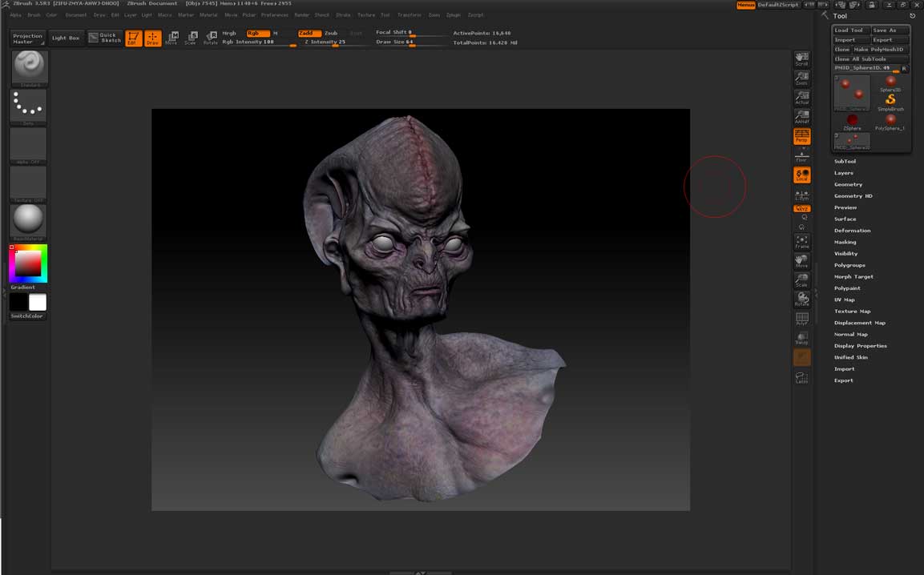Open the Alpha menu
The width and height of the screenshot is (924, 575).
15,14
